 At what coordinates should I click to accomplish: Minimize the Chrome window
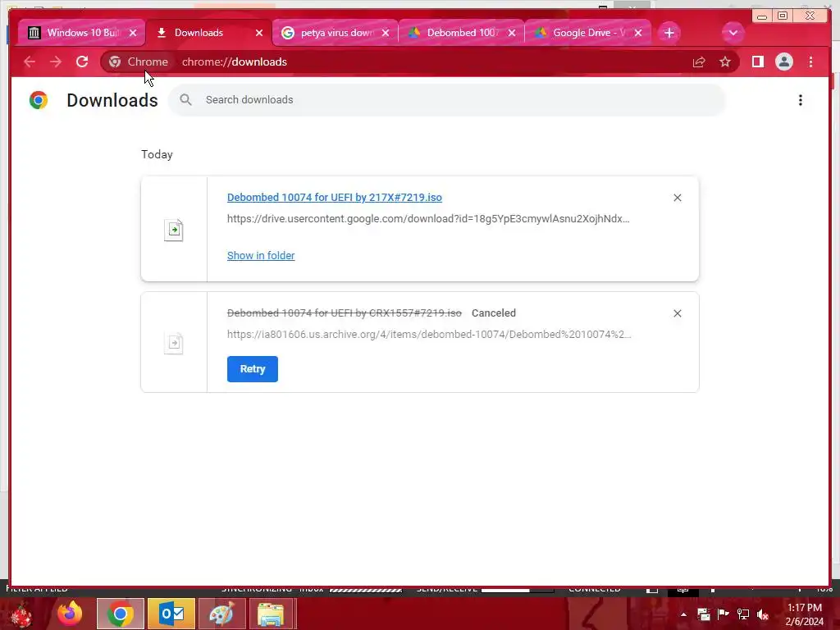click(x=761, y=16)
